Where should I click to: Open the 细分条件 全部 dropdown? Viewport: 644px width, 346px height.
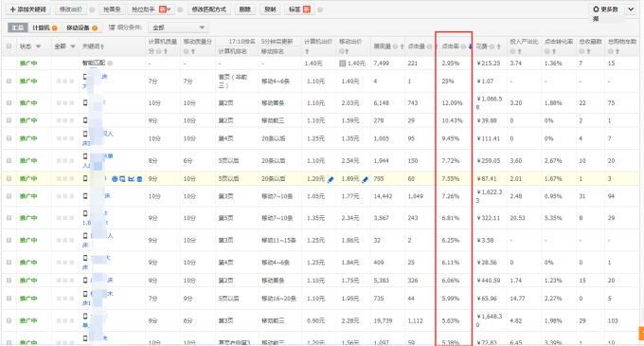178,27
